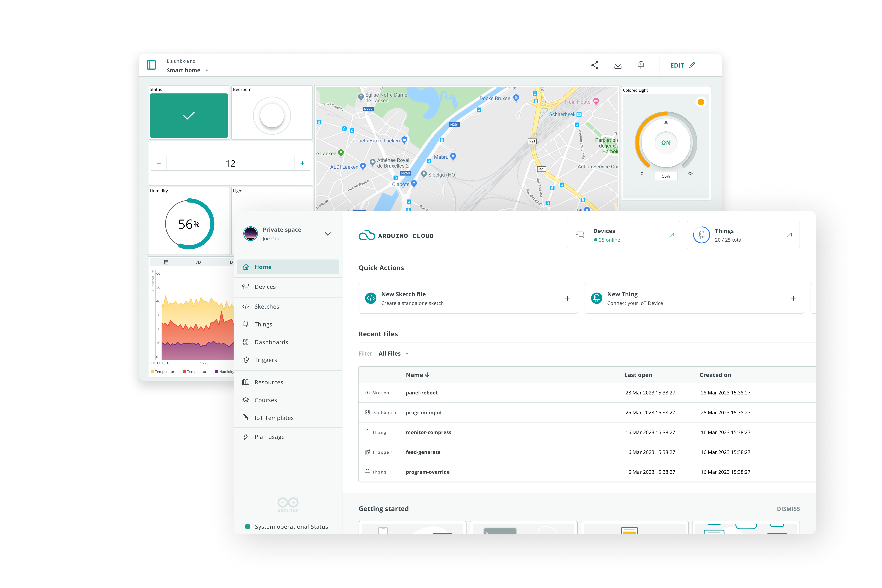Click the Created on column header
Image resolution: width=882 pixels, height=588 pixels.
tap(715, 375)
